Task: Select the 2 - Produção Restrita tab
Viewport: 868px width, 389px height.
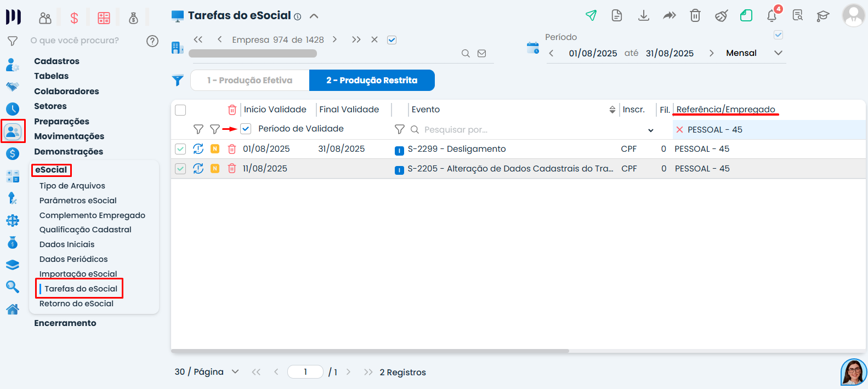Action: (372, 81)
